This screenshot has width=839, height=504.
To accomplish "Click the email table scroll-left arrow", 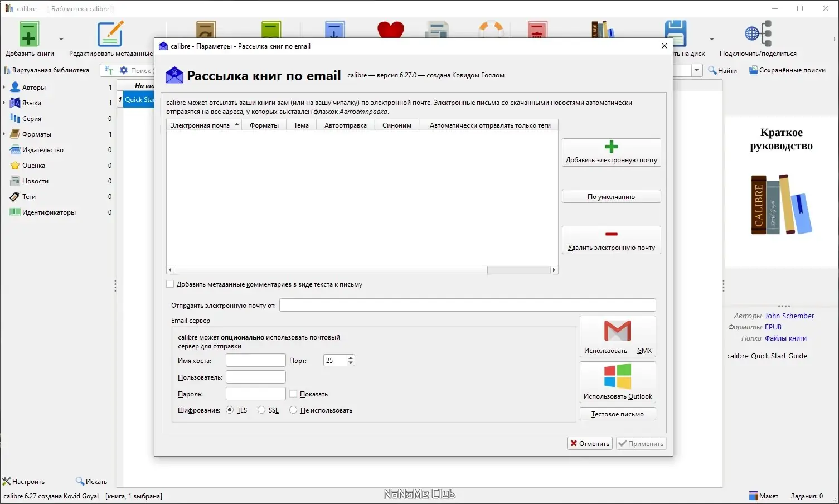I will [x=171, y=270].
